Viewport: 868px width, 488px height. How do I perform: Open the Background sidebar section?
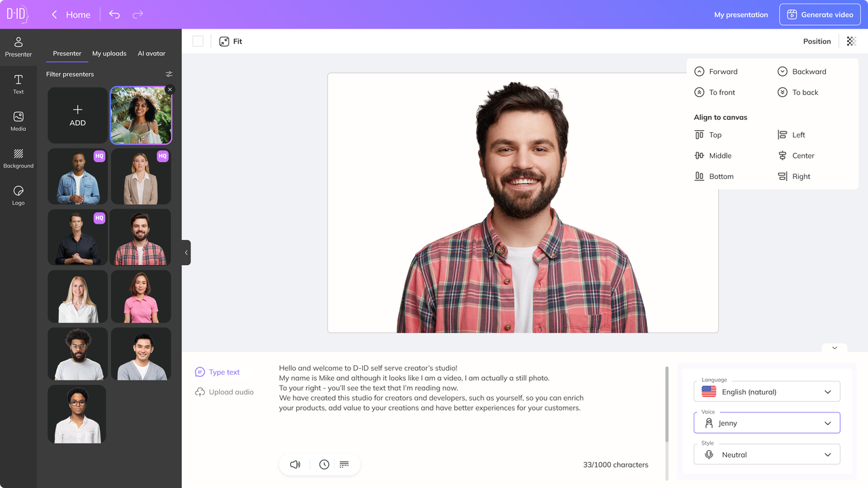pyautogui.click(x=18, y=159)
